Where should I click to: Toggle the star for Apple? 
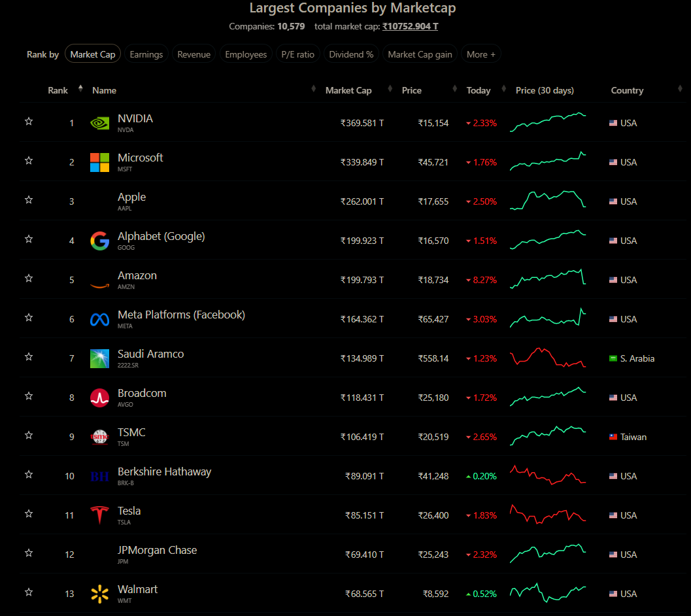pos(29,199)
